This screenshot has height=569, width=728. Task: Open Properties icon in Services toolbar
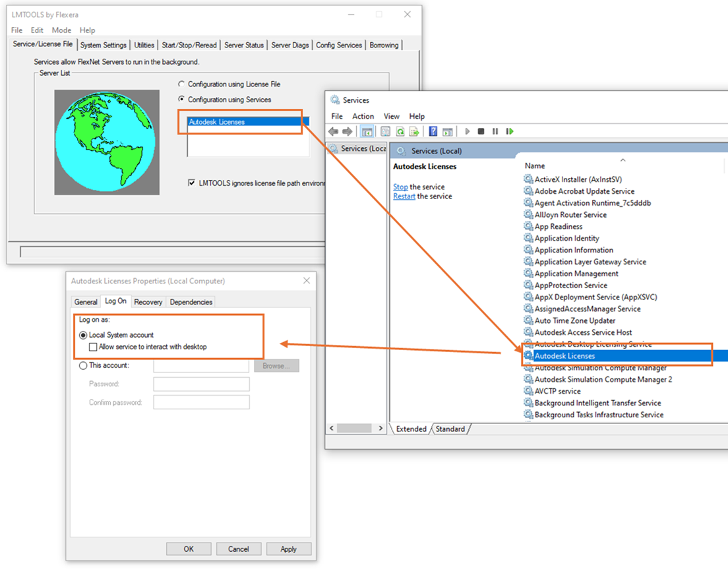[385, 131]
